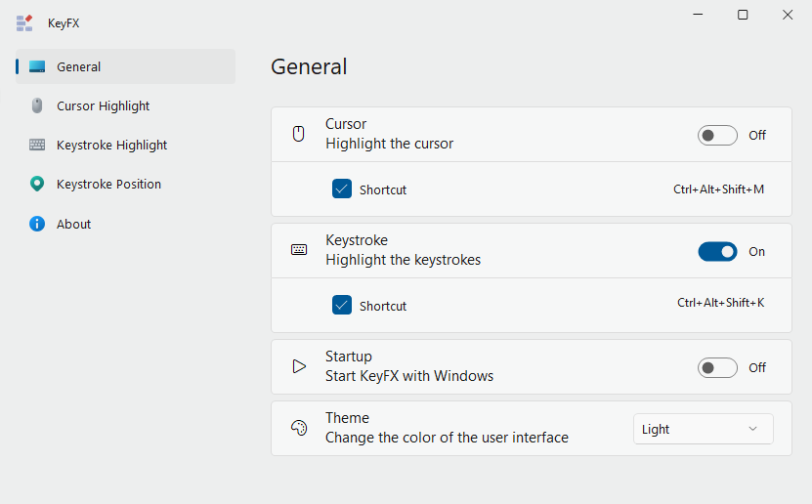Maximize the KeyFX window
The image size is (812, 504).
tap(743, 15)
